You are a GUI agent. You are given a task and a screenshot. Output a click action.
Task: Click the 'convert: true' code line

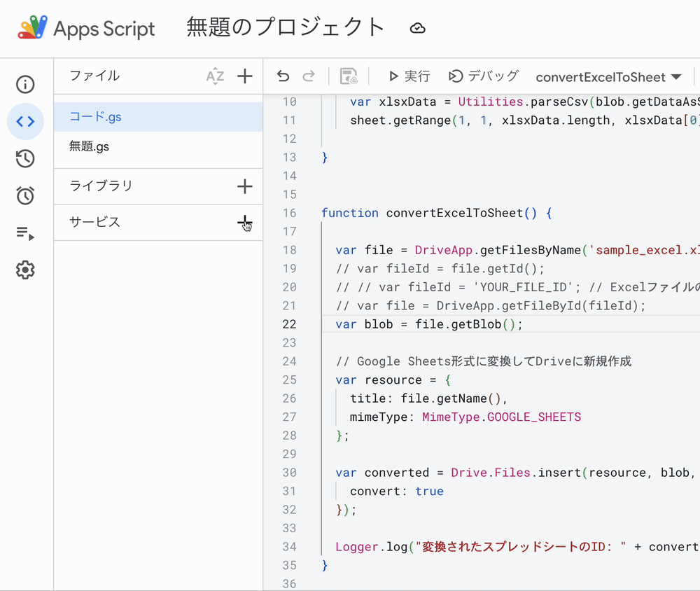pyautogui.click(x=397, y=492)
